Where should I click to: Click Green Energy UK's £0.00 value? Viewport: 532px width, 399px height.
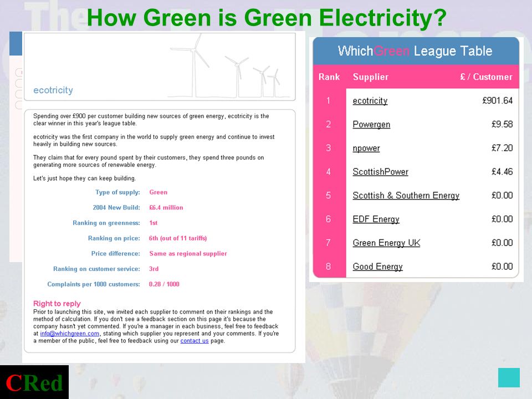click(502, 243)
